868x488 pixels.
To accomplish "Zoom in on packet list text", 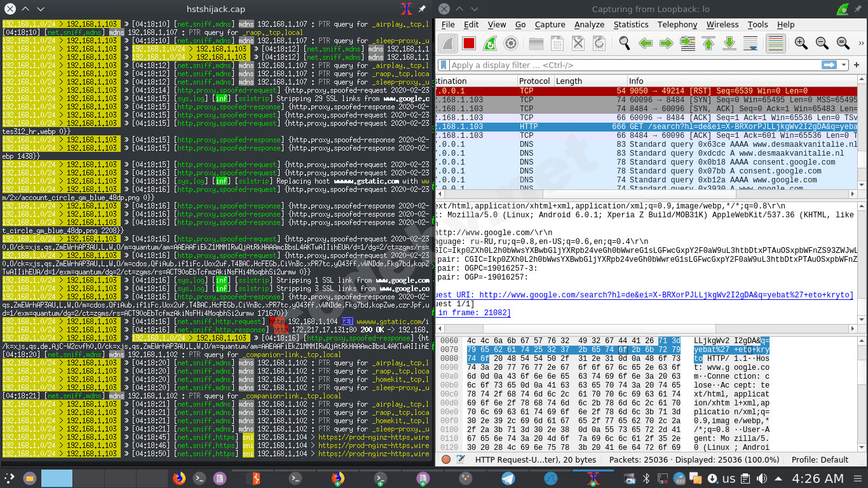I will [x=801, y=43].
